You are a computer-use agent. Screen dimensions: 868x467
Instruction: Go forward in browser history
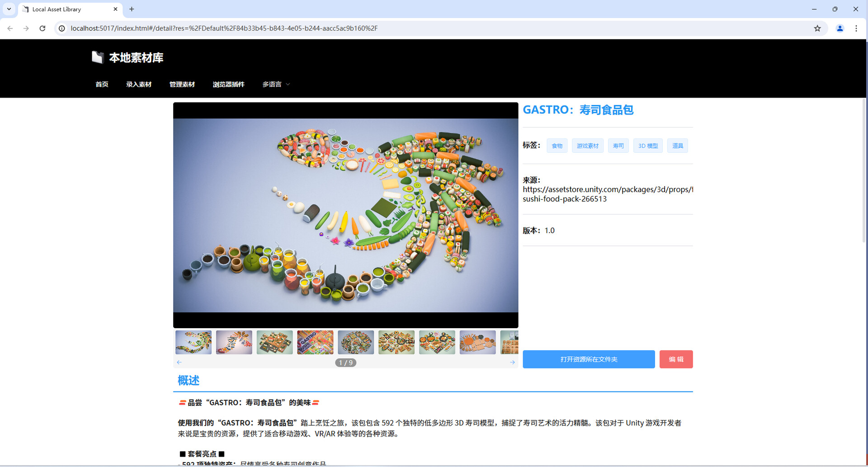26,28
